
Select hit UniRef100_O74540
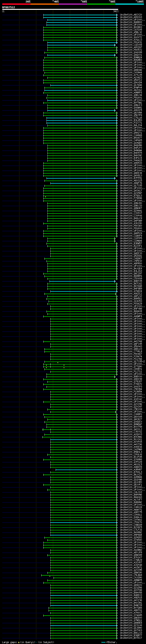[131, 540]
